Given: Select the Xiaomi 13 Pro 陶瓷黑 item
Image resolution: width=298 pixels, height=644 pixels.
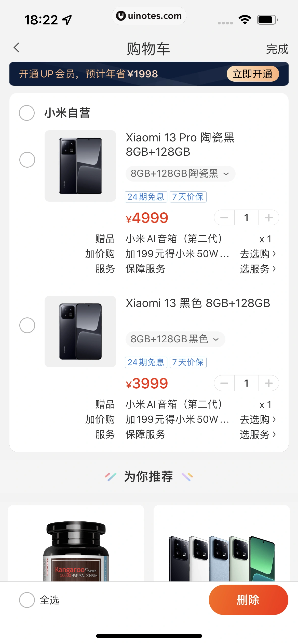Looking at the screenshot, I should 27,160.
